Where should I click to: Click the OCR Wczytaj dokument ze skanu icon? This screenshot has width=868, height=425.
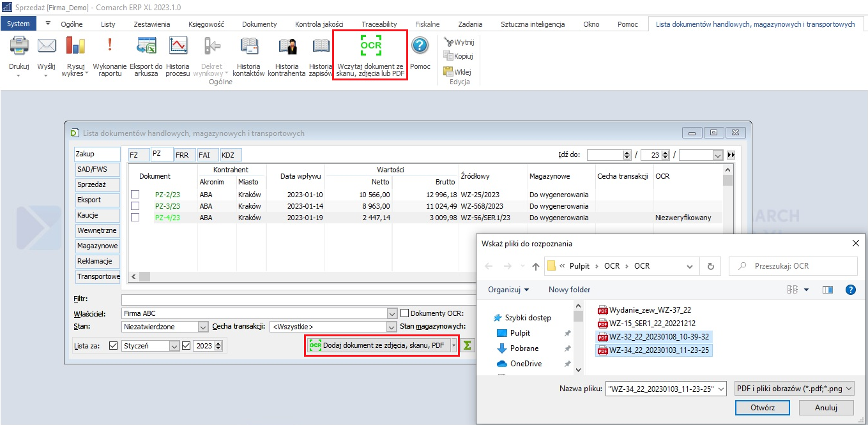[370, 46]
